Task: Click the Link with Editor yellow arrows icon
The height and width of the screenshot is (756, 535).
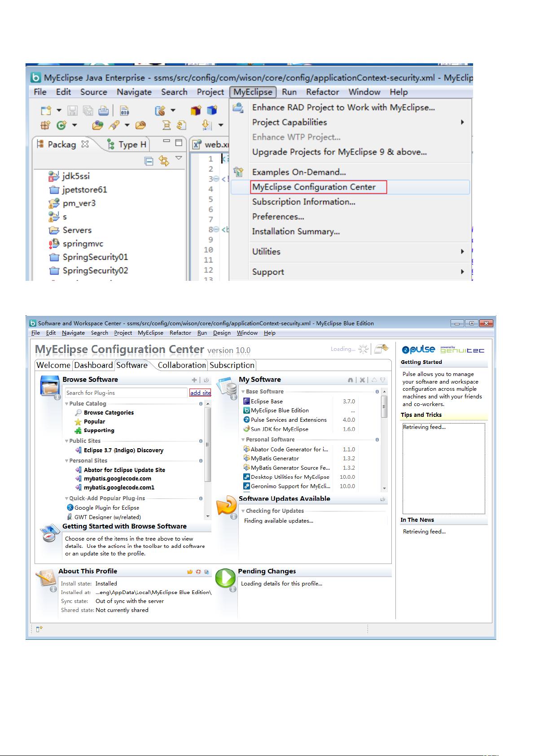Action: pyautogui.click(x=164, y=161)
